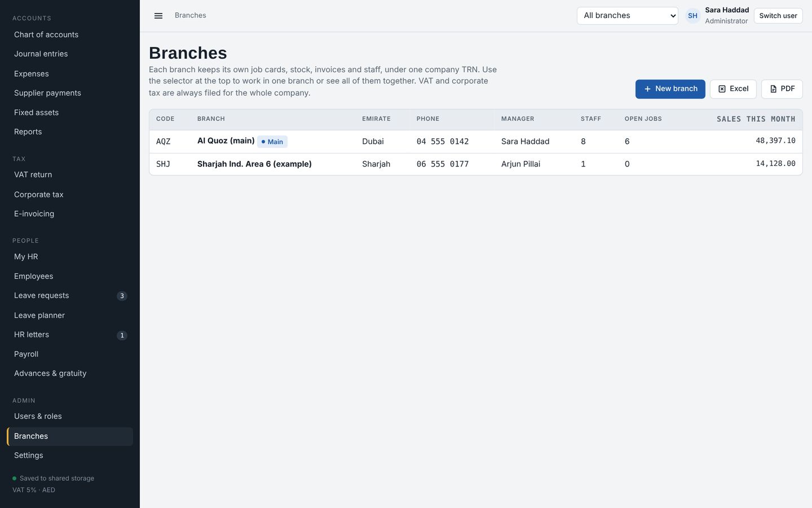Export branches to Excel
This screenshot has height=508, width=812.
click(x=733, y=89)
